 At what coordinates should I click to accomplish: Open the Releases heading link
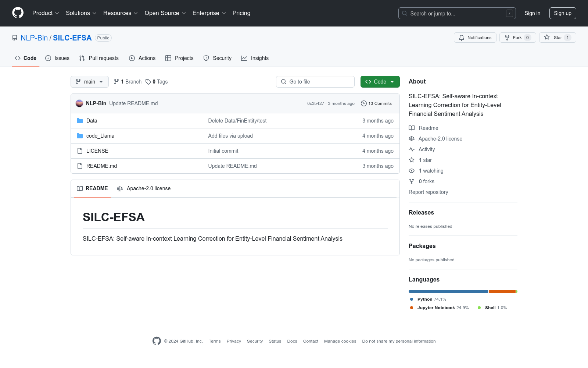(x=421, y=212)
